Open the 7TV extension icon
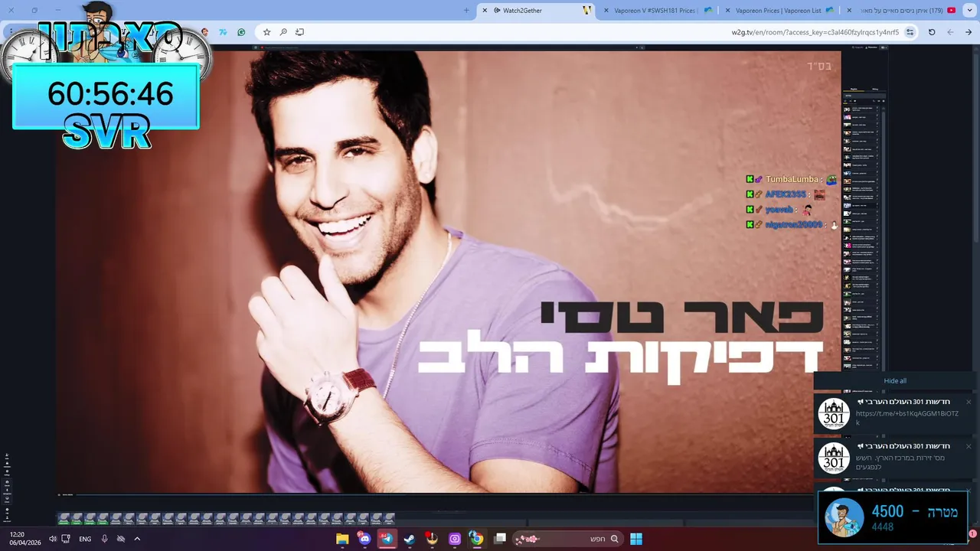The height and width of the screenshot is (551, 980). [x=223, y=32]
